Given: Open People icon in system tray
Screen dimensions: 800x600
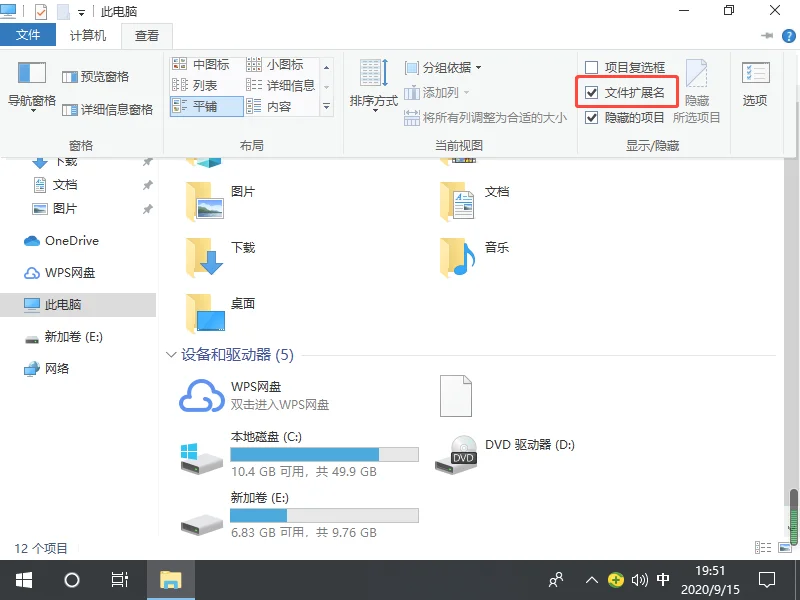Looking at the screenshot, I should click(x=556, y=580).
